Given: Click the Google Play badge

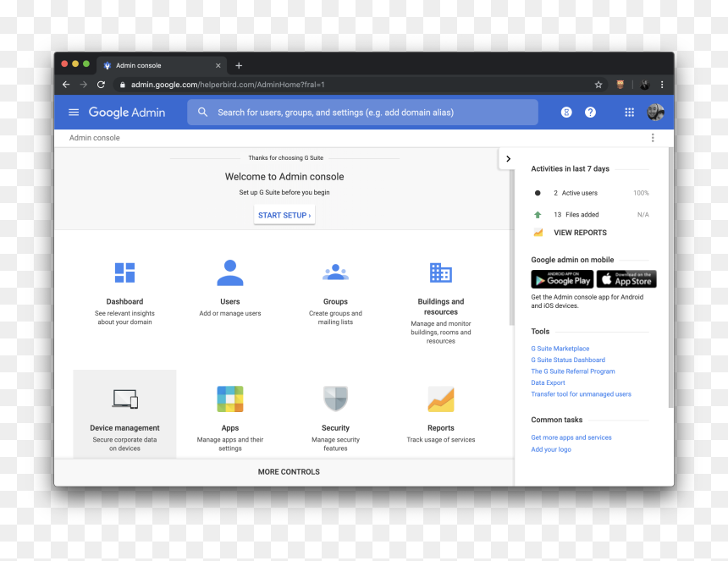Looking at the screenshot, I should 562,279.
